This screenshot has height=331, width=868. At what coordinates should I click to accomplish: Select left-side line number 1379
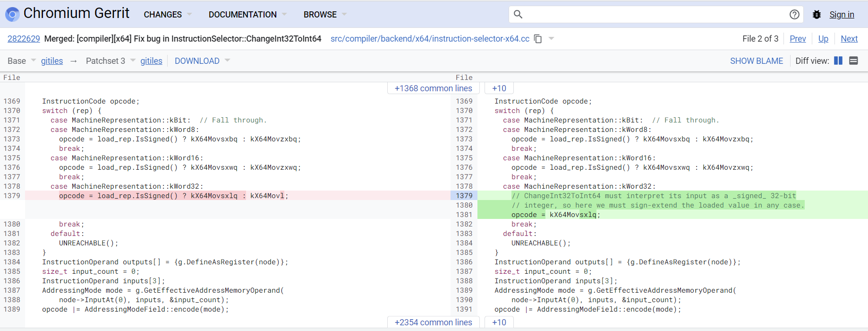[12, 196]
